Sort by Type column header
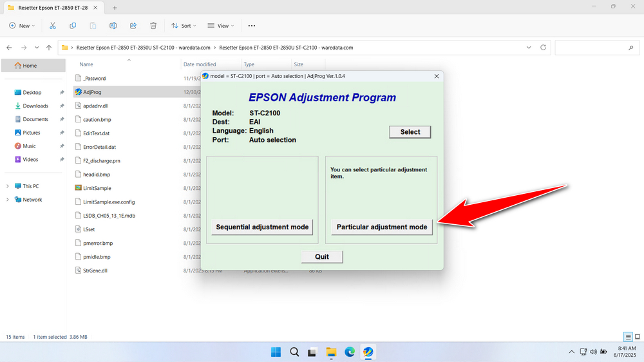The width and height of the screenshot is (644, 362). click(x=249, y=64)
